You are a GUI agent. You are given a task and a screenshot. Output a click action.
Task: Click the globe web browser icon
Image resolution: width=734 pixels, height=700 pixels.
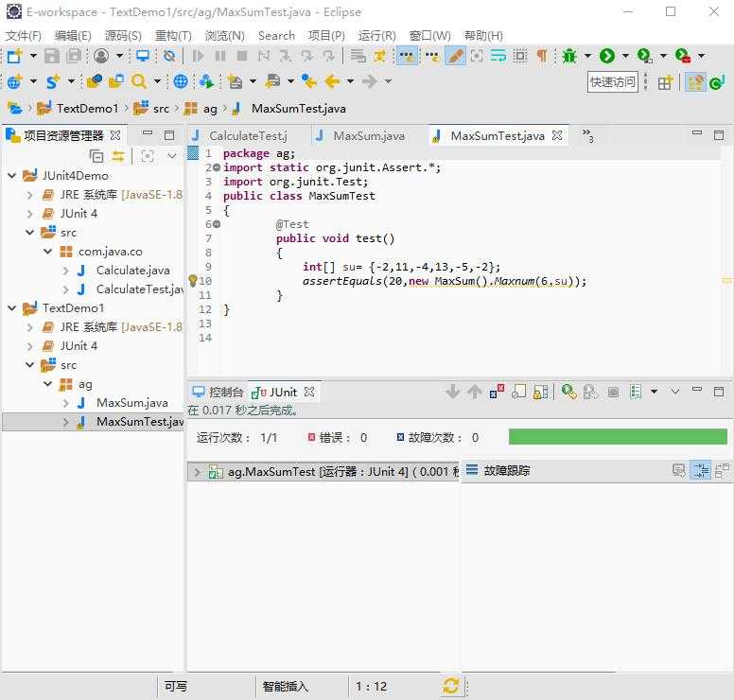click(181, 81)
